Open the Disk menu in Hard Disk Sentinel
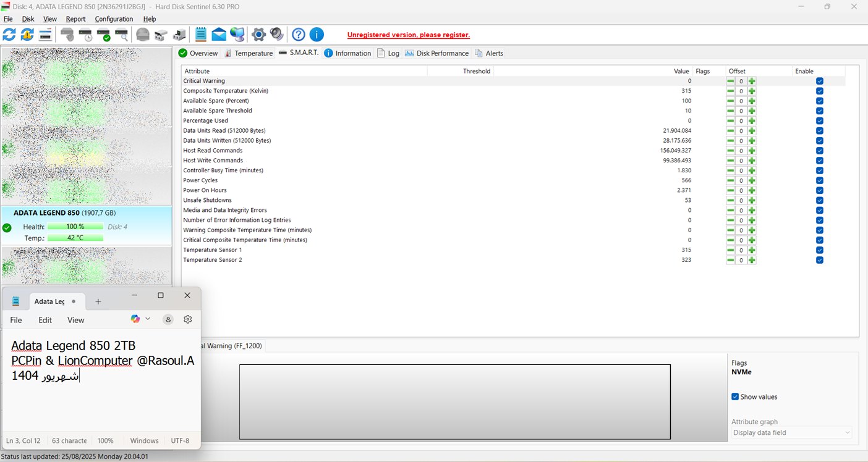Viewport: 868px width, 462px height. tap(28, 19)
